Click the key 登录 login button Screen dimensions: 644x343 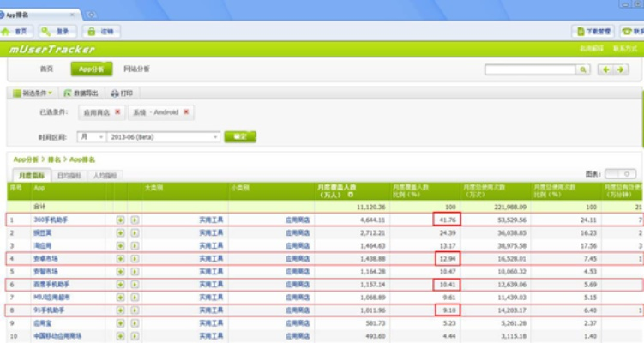(x=58, y=31)
